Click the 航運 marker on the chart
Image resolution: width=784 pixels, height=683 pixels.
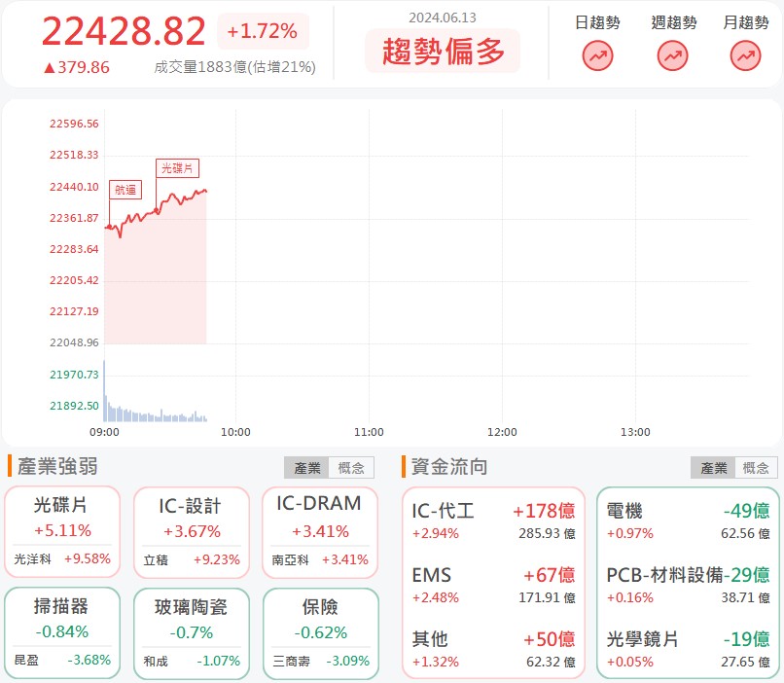click(125, 190)
